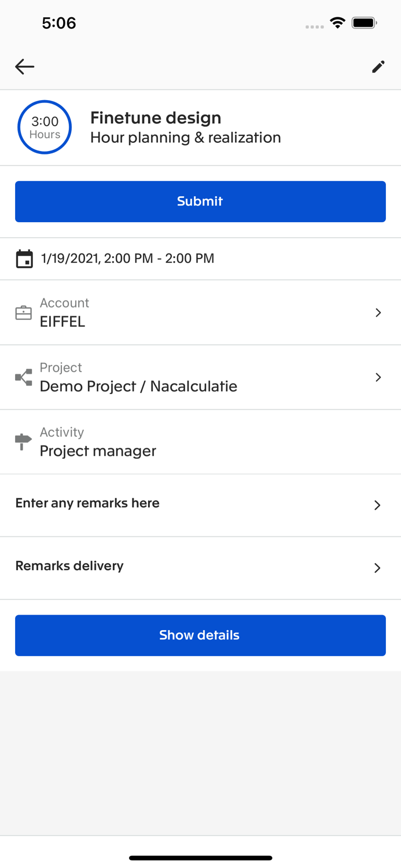
Task: Tap the Project hierarchy icon
Action: tap(24, 378)
